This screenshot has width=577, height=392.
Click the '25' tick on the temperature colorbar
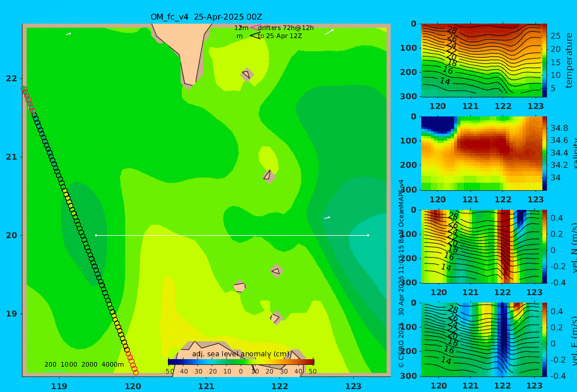pos(556,36)
